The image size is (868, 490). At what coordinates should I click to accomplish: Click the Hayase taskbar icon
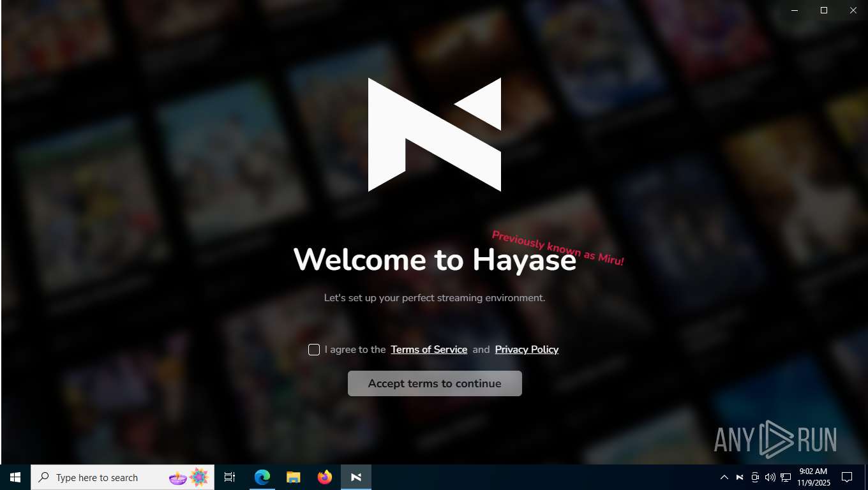coord(356,477)
